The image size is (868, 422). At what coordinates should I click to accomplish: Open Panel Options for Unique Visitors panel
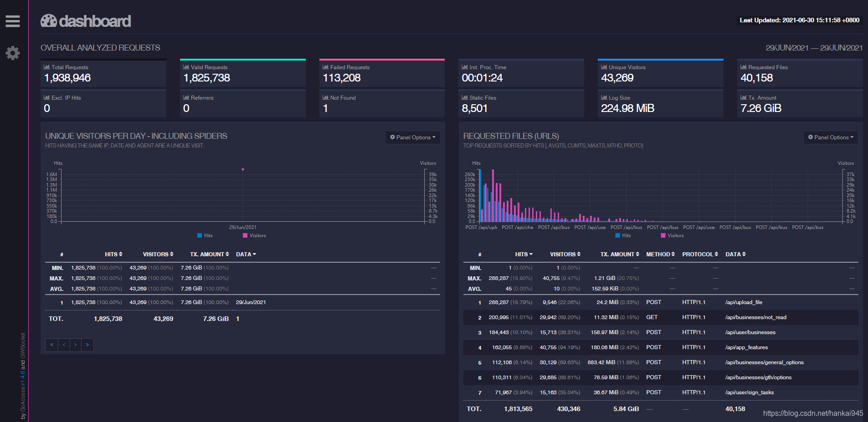click(413, 137)
